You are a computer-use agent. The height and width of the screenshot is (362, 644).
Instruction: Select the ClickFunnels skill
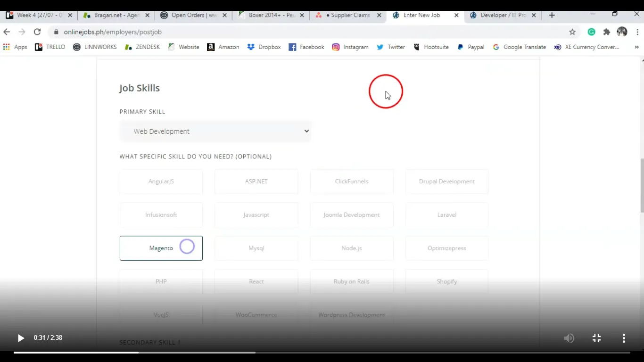click(352, 181)
